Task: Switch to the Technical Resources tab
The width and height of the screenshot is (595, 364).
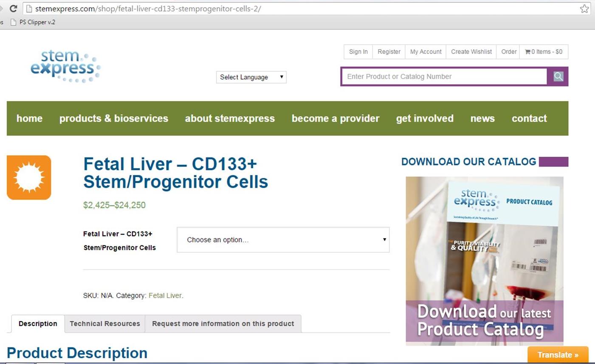Action: coord(105,324)
